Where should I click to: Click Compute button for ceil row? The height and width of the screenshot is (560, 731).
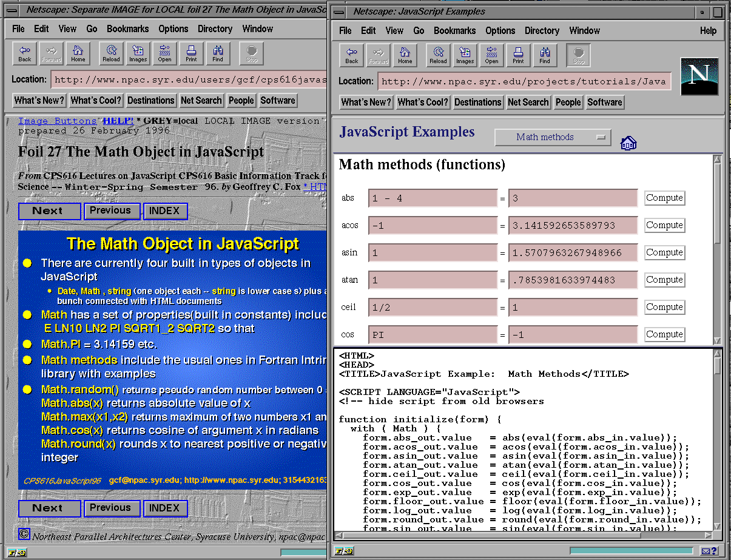coord(664,307)
